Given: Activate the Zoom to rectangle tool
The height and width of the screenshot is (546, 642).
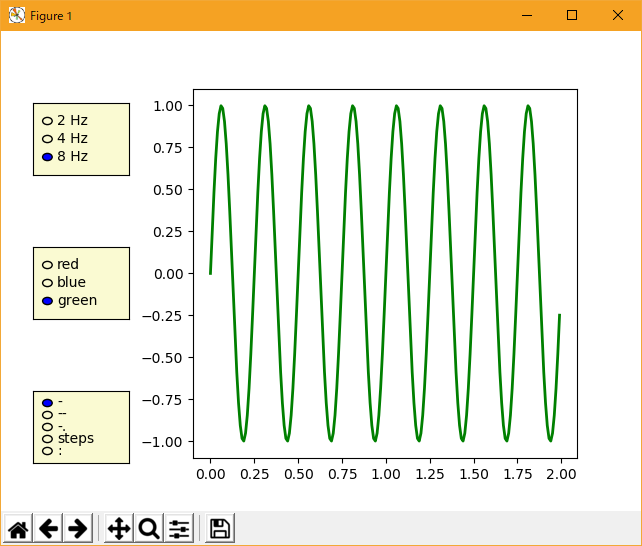Looking at the screenshot, I should 149,529.
